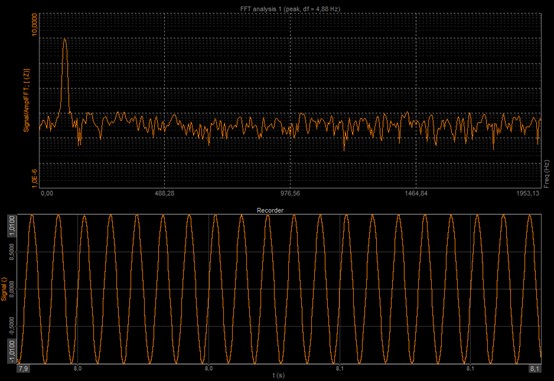Screen dimensions: 554x381
Task: Click the 1464,84 frequency axis tick
Action: point(417,193)
